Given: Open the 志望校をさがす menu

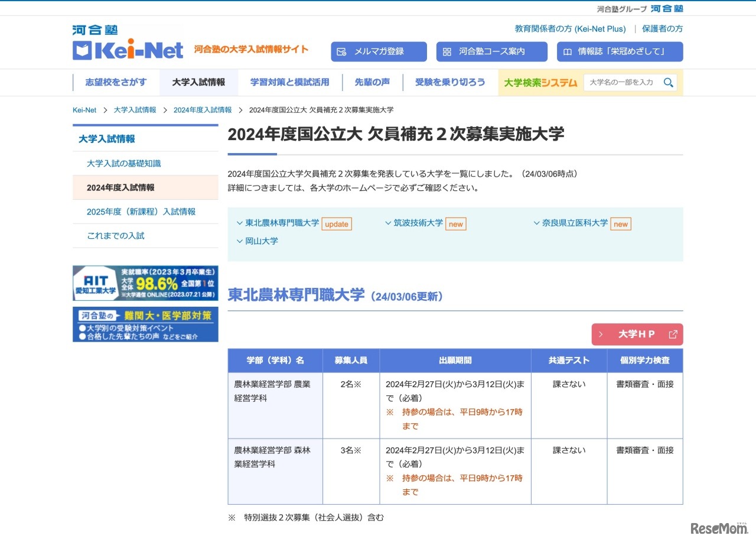Looking at the screenshot, I should click(116, 83).
